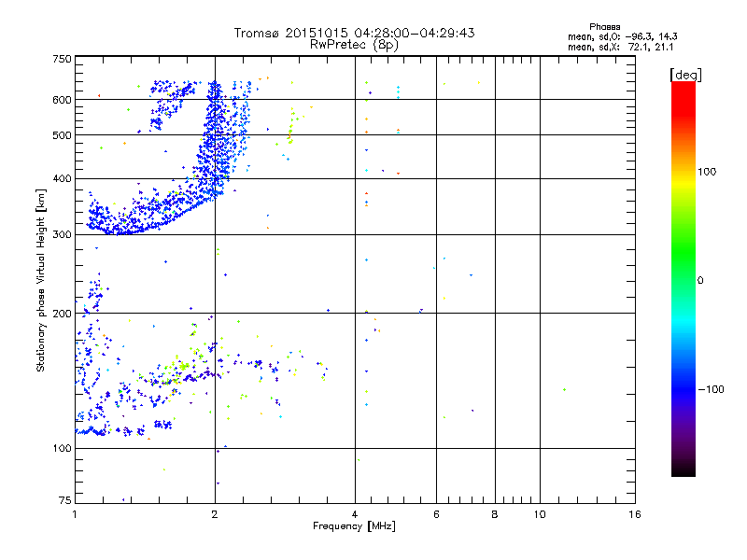Screen dimensions: 747x560
Task: Click the isolated green point near 11 MHz
Action: 565,390
